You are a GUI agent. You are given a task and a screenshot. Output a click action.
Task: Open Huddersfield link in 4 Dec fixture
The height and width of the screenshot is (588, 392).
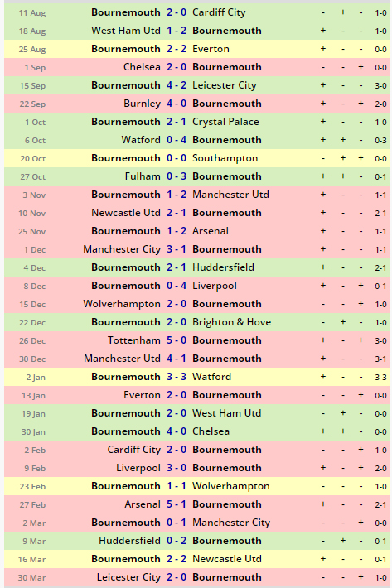tap(223, 267)
